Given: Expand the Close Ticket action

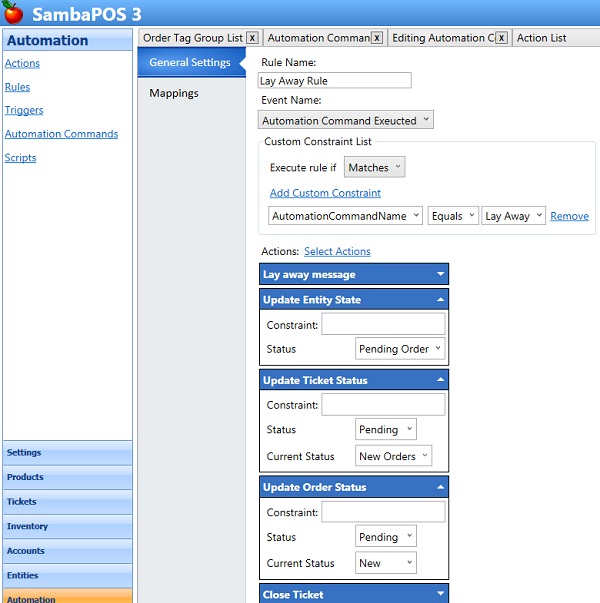Looking at the screenshot, I should 440,594.
